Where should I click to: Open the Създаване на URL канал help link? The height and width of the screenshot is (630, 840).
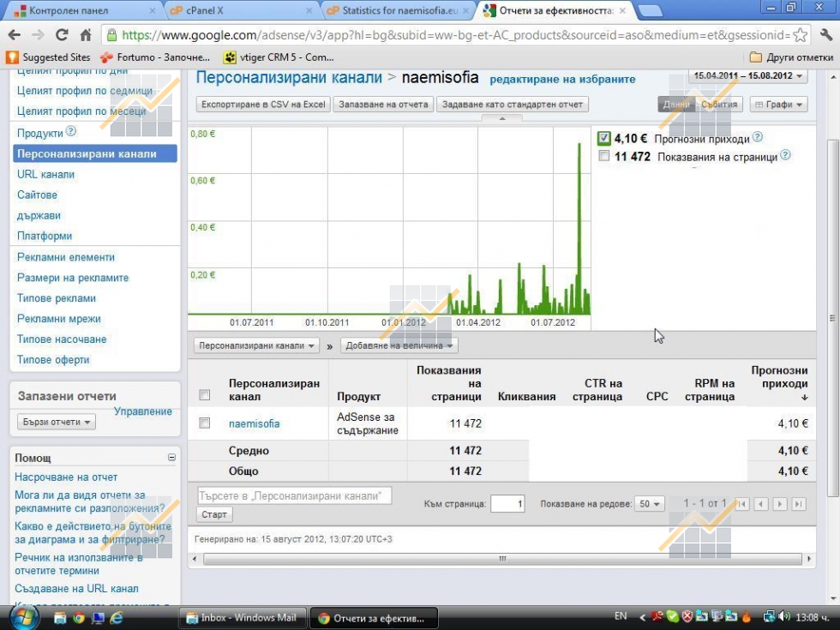tap(76, 588)
